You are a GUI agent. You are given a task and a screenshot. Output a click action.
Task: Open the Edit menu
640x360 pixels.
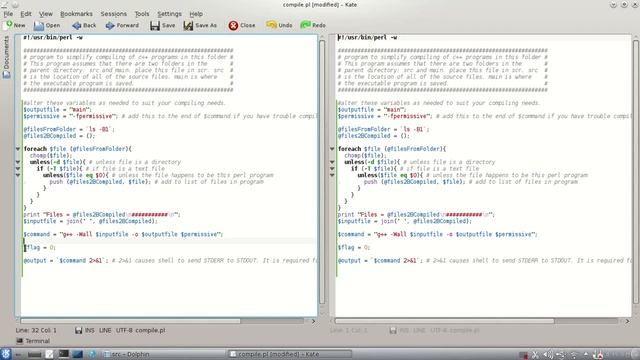26,14
